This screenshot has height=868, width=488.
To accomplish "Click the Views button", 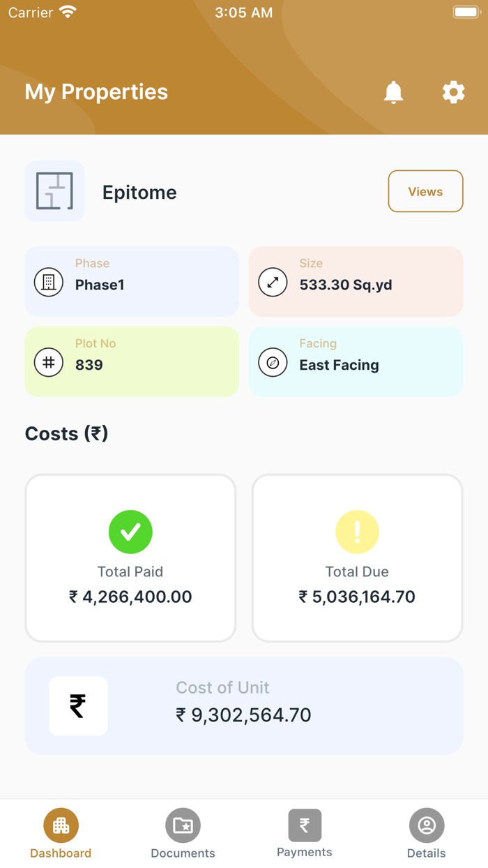I will click(x=425, y=191).
